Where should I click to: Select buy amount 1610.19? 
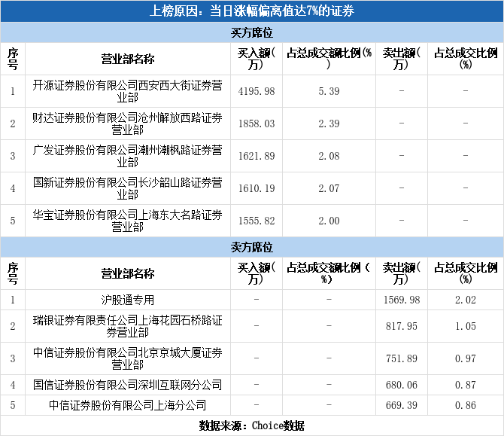(x=257, y=188)
